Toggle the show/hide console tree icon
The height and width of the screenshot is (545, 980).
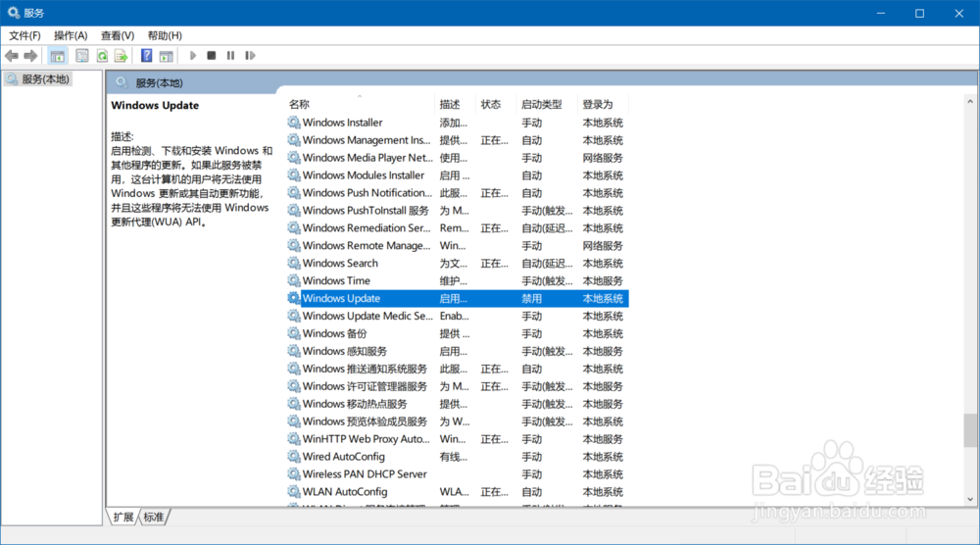coord(58,56)
